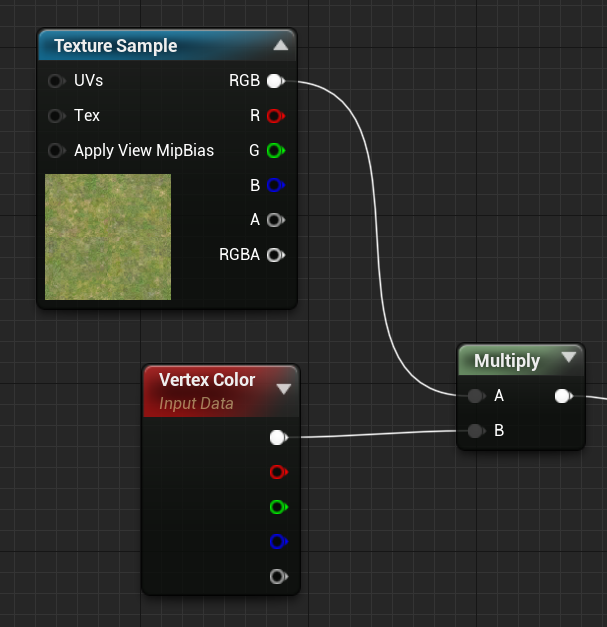Screen dimensions: 607x627
Task: Collapse the Texture Sample node with the up arrow
Action: tap(281, 45)
